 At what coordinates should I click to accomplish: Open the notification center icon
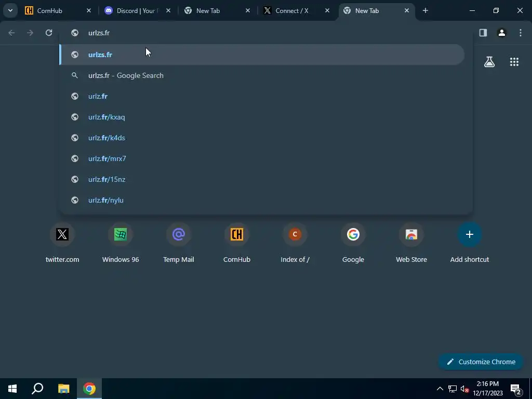(x=516, y=389)
